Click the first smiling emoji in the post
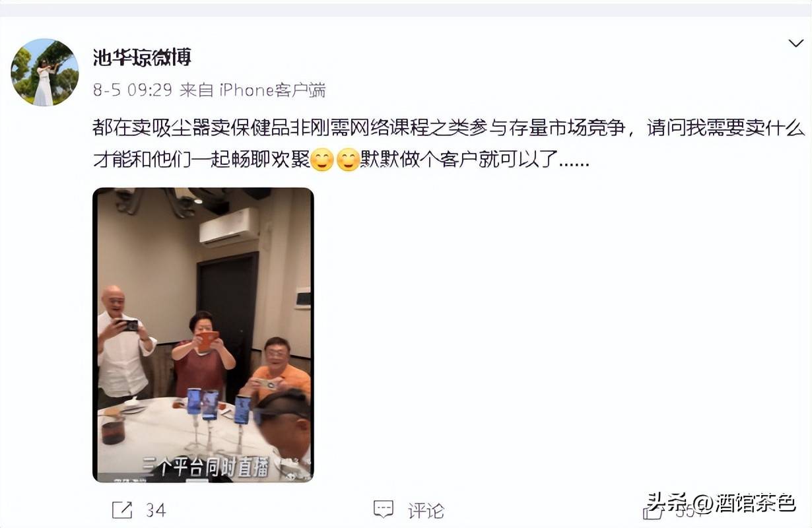Screen dimensions: 812x528 (322, 160)
